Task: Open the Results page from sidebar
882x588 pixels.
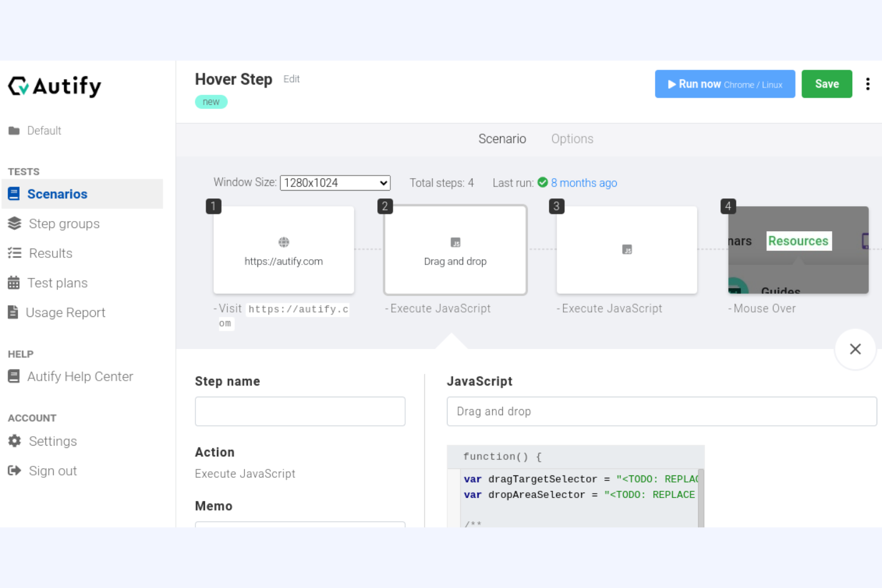Action: (x=14, y=253)
